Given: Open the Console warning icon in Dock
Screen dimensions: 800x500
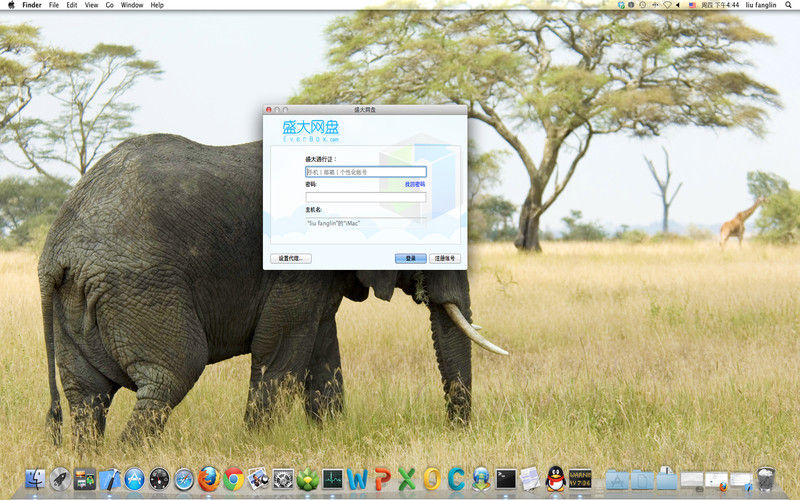Looking at the screenshot, I should (x=580, y=479).
